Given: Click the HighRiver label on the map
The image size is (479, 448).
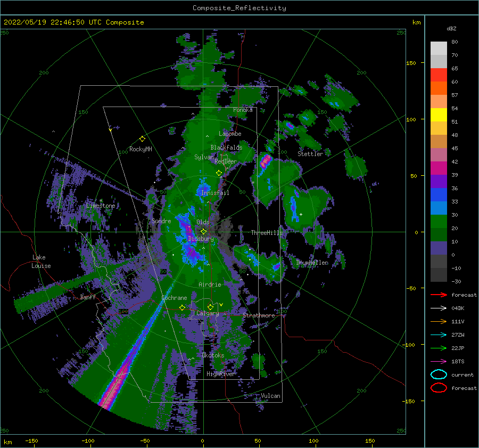Looking at the screenshot, I should (x=220, y=374).
